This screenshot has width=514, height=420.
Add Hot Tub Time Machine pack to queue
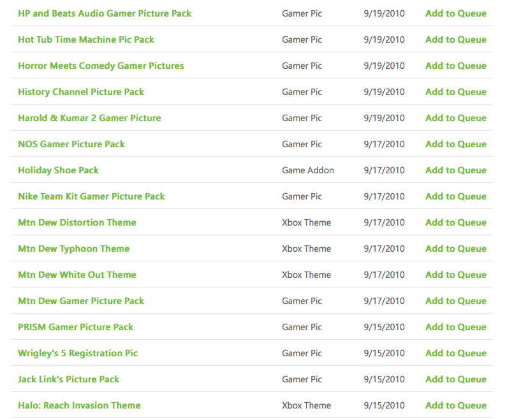pyautogui.click(x=456, y=40)
